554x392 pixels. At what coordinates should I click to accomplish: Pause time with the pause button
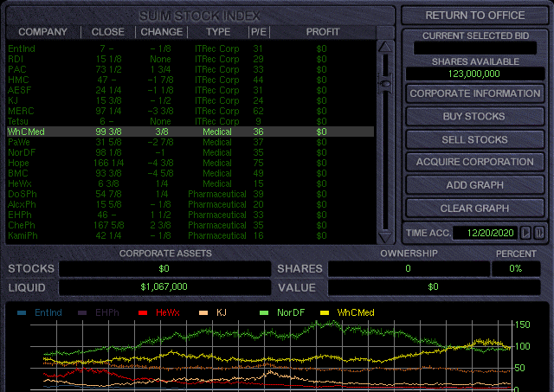(x=539, y=233)
